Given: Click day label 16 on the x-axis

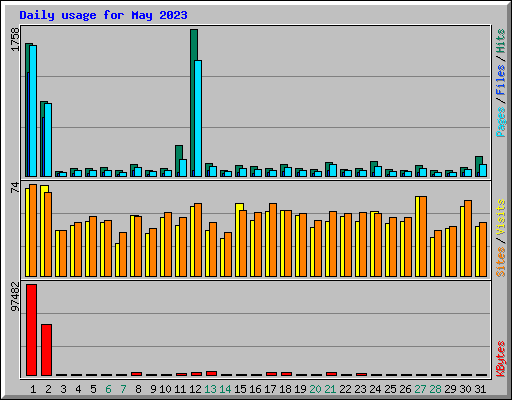Looking at the screenshot, I should 255,389.
